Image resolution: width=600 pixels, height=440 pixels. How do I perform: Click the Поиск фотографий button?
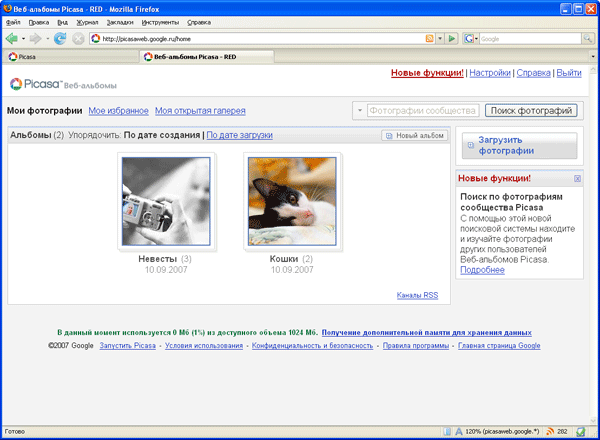[531, 111]
